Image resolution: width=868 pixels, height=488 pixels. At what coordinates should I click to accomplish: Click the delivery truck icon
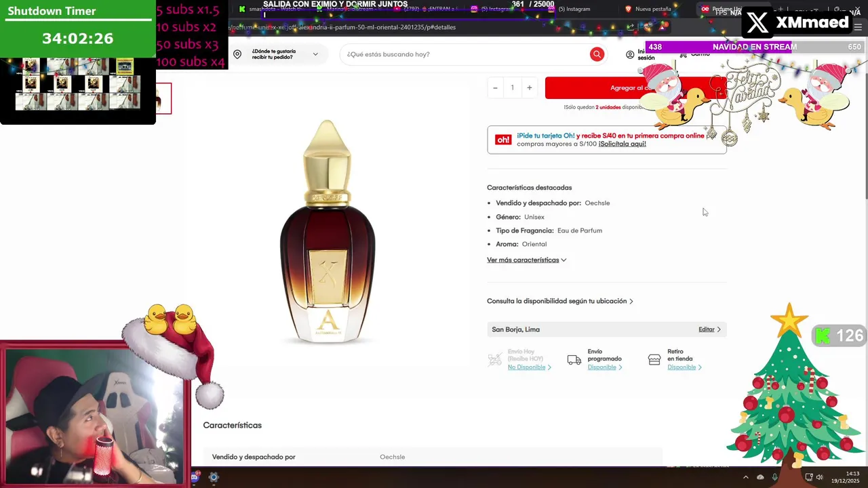pyautogui.click(x=574, y=360)
